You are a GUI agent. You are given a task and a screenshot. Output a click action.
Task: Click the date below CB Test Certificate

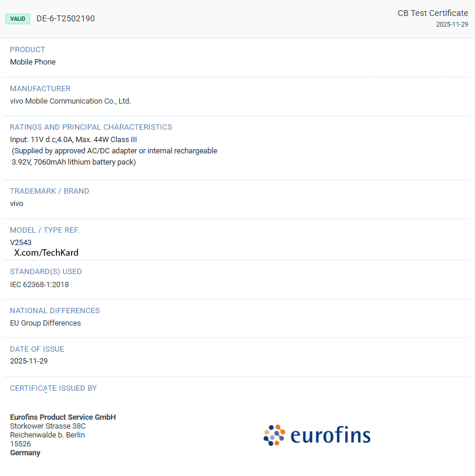pyautogui.click(x=452, y=24)
